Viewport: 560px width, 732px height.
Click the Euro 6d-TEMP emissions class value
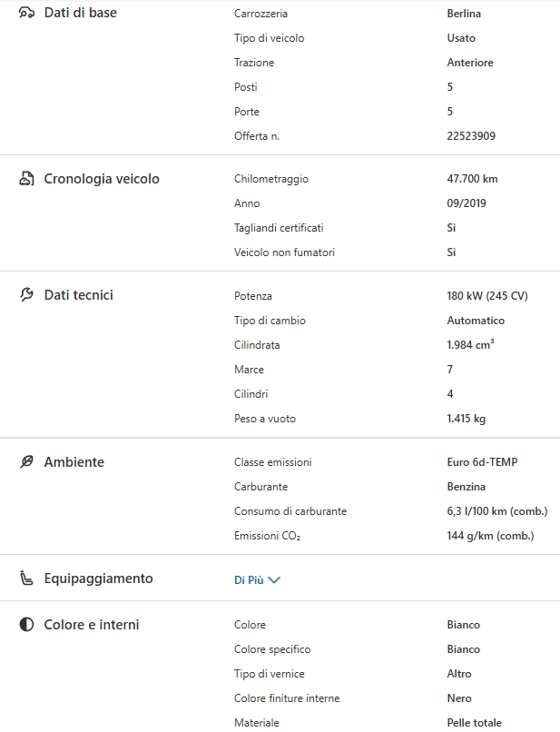pyautogui.click(x=482, y=462)
